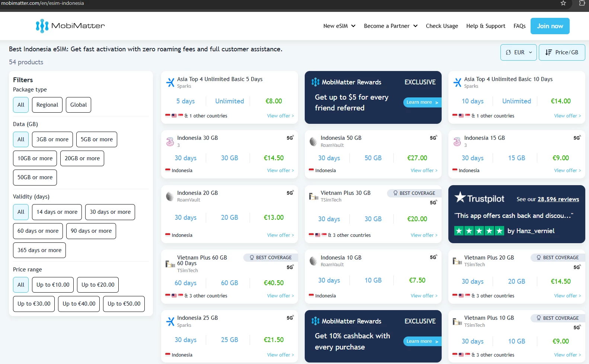Filter data to 20GB or more
The height and width of the screenshot is (364, 589).
tap(82, 158)
